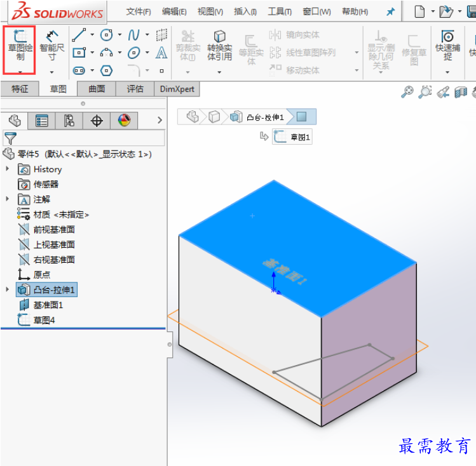Image resolution: width=476 pixels, height=466 pixels.
Task: Open the 编辑(E) menu
Action: click(174, 12)
